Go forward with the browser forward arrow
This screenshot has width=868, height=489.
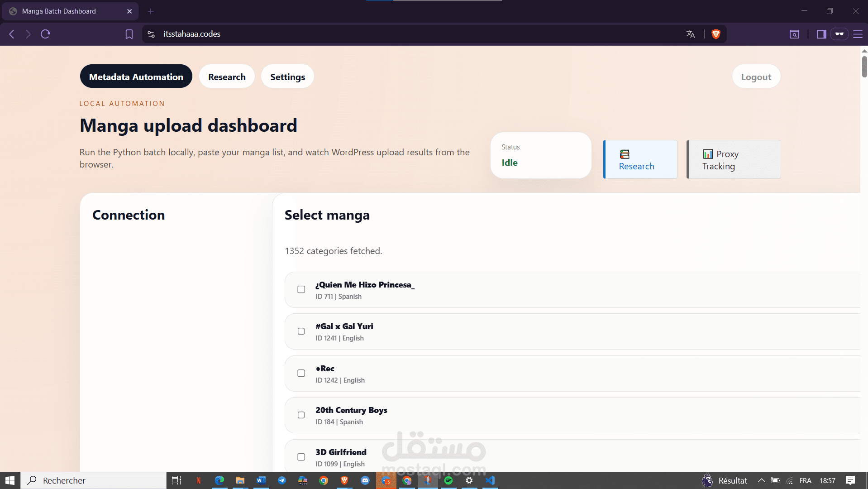click(x=28, y=34)
